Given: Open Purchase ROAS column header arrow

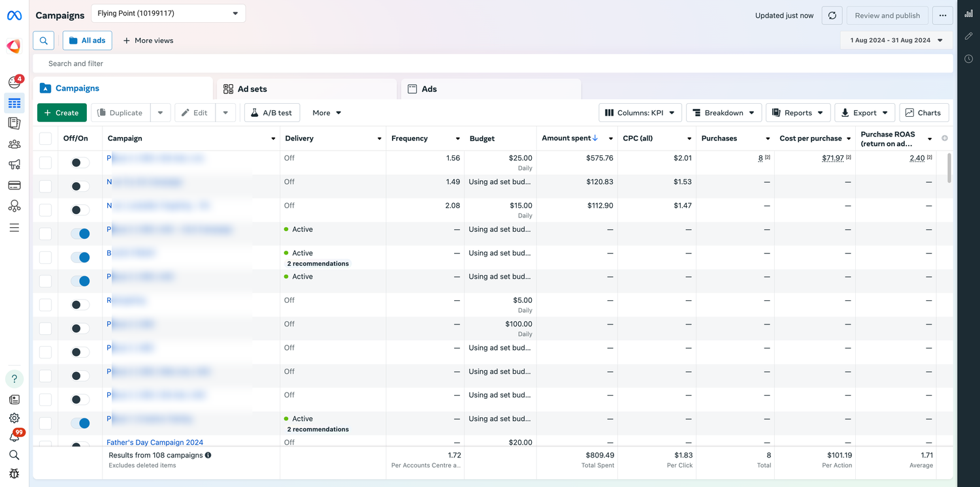Looking at the screenshot, I should (x=930, y=139).
